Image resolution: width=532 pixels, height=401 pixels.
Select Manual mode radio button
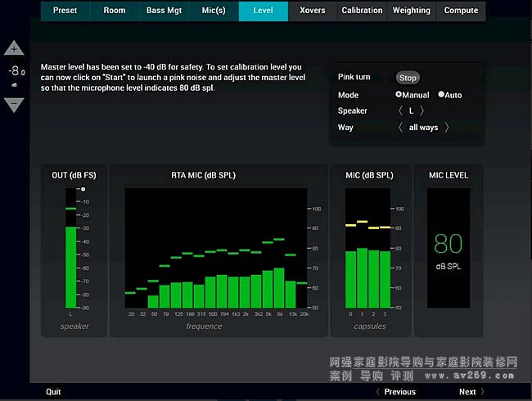pos(399,95)
